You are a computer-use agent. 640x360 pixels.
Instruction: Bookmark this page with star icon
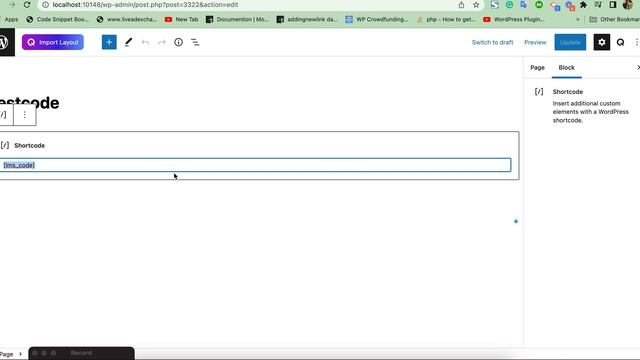(476, 5)
